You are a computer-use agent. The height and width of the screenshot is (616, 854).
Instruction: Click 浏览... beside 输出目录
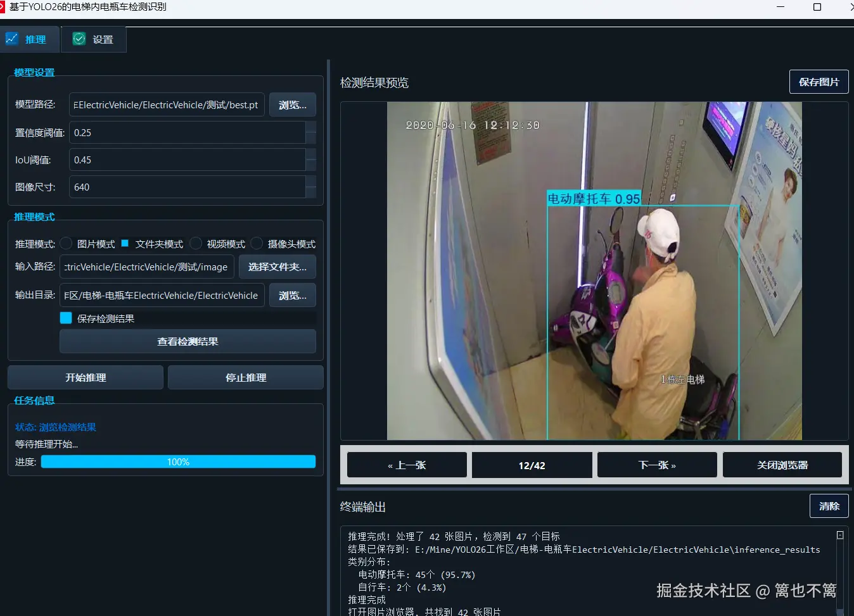coord(292,295)
